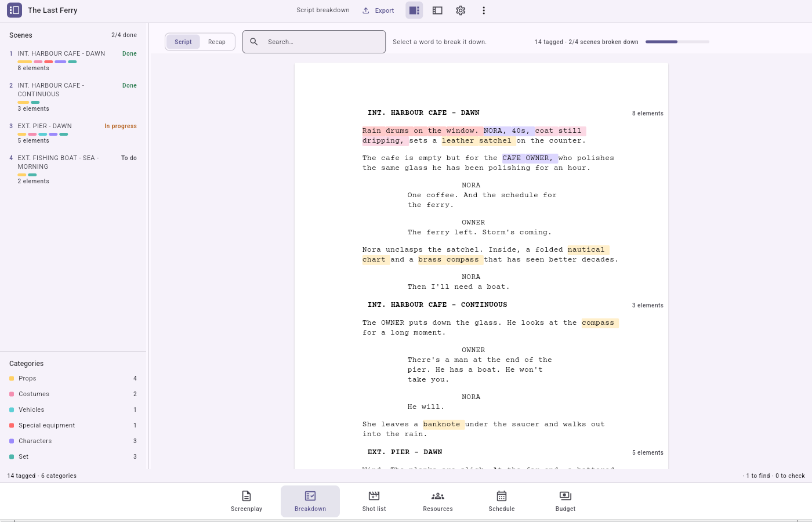Open the three-dot more options menu
Viewport: 812px width, 522px height.
point(484,10)
